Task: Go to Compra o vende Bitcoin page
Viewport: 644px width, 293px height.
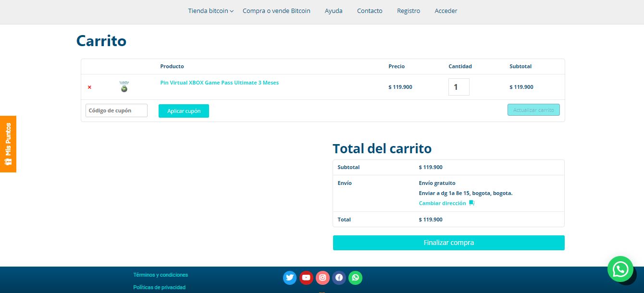Action: (x=276, y=11)
